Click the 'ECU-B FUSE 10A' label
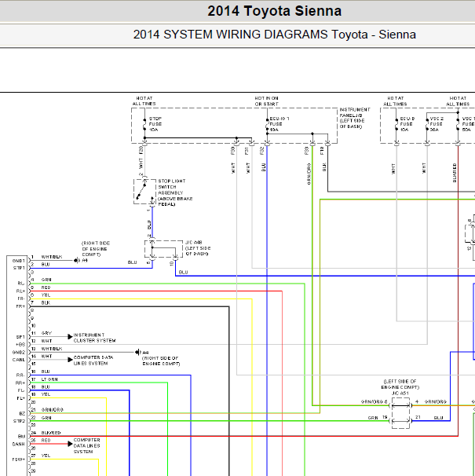This screenshot has width=475, height=476. pyautogui.click(x=407, y=124)
